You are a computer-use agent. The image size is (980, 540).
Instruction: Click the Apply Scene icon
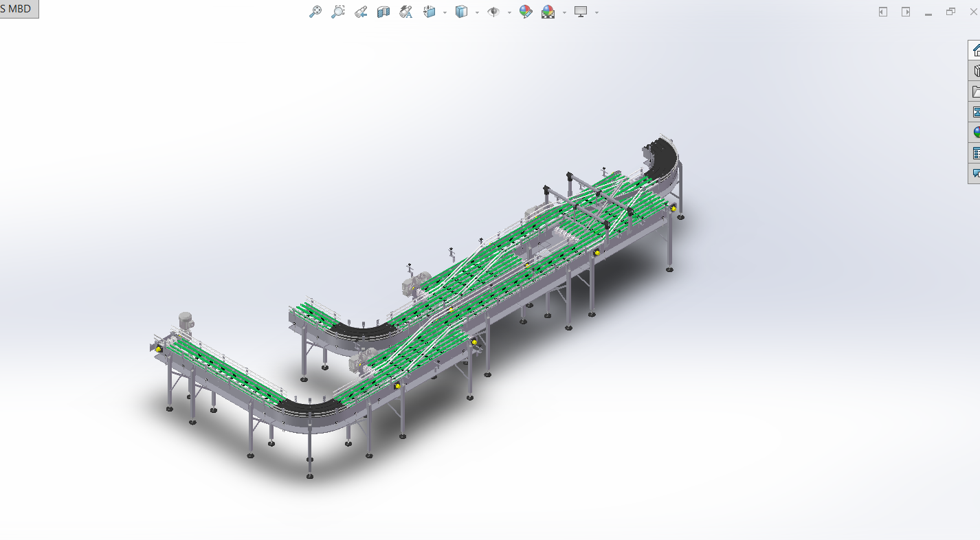(548, 12)
